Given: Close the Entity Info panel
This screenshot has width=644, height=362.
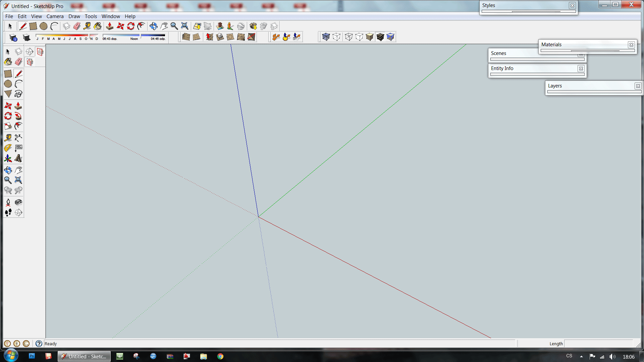Looking at the screenshot, I should [x=581, y=69].
